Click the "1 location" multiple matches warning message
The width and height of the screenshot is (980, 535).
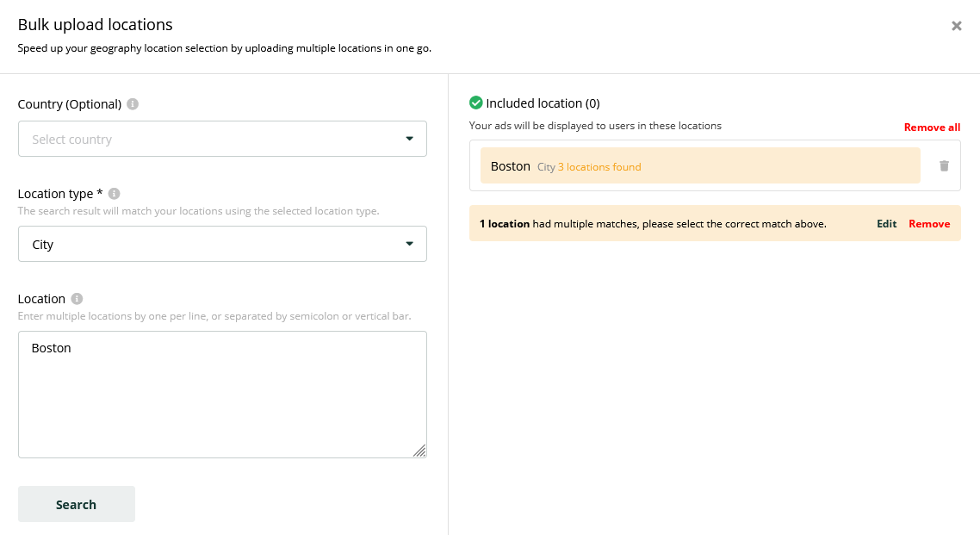653,224
